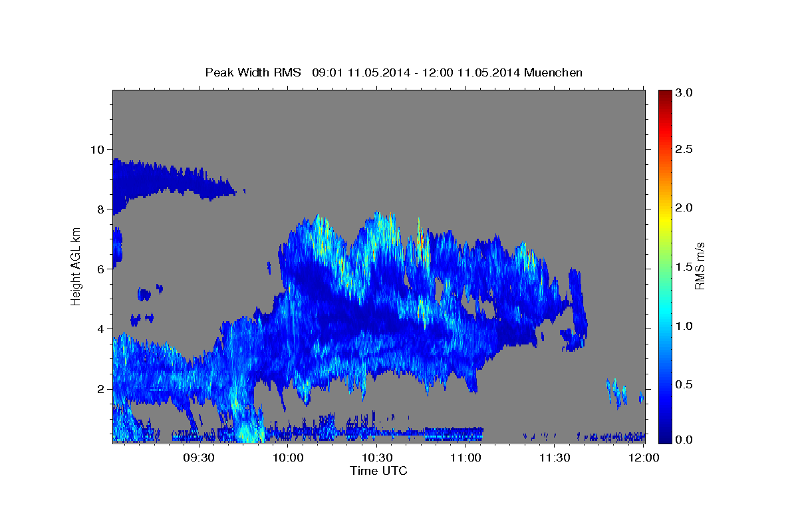Click the height tick label 4 on the left axis
798x532 pixels.
coord(101,329)
